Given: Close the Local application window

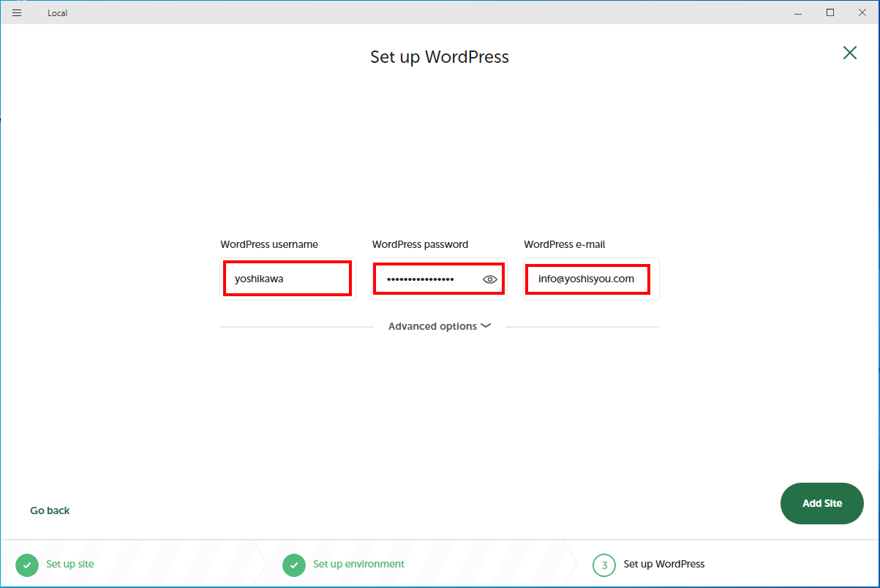Looking at the screenshot, I should pos(863,12).
